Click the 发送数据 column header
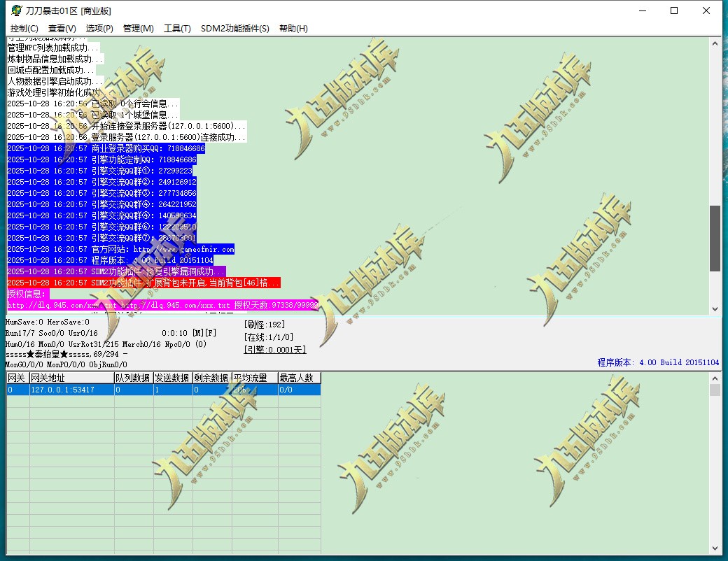 [x=173, y=378]
